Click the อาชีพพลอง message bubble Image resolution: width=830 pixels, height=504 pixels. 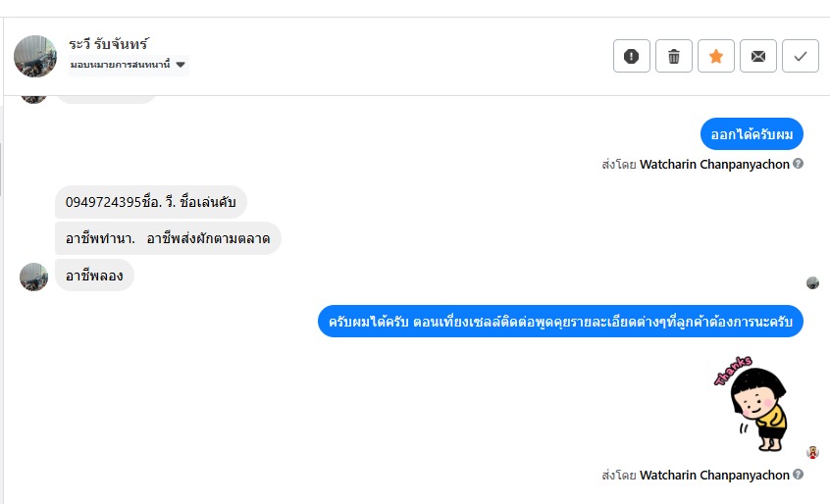(94, 276)
